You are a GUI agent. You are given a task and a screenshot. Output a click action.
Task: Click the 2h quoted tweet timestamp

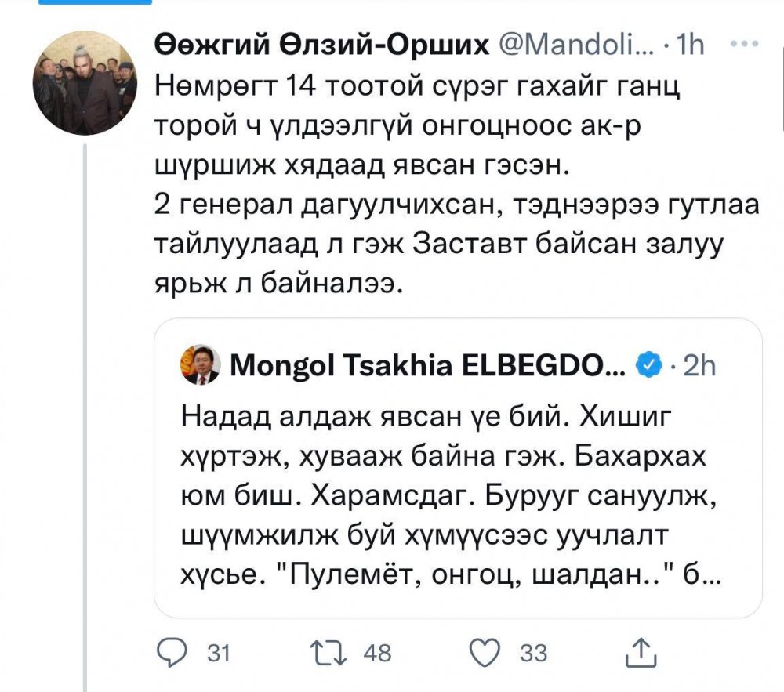(699, 366)
